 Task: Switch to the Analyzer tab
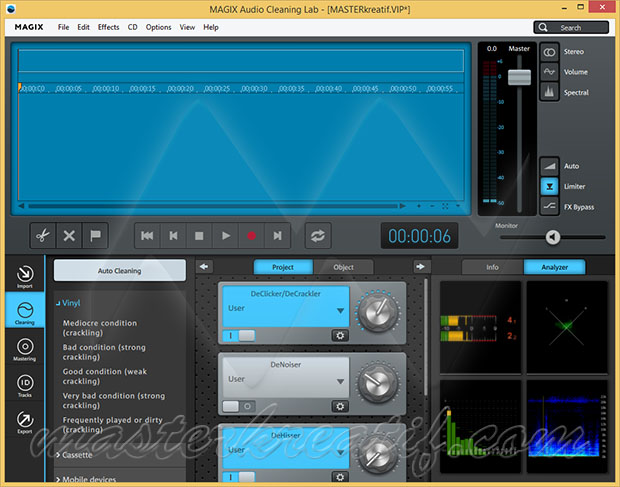(x=554, y=267)
